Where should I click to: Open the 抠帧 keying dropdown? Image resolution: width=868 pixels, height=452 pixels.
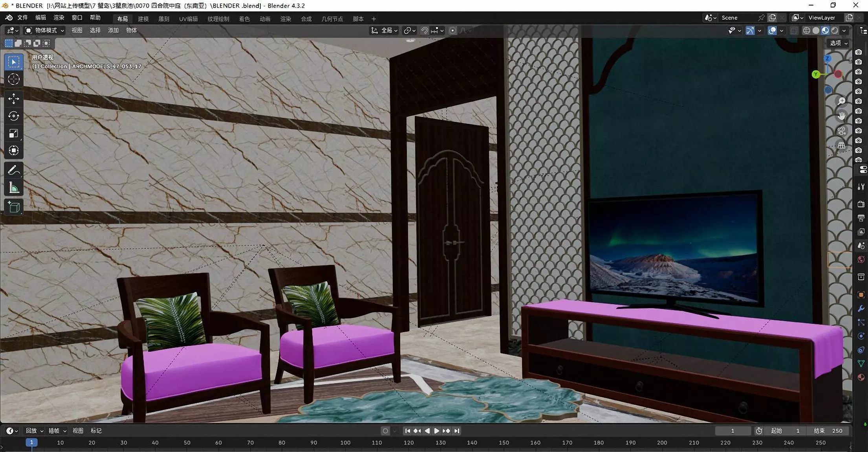point(57,431)
